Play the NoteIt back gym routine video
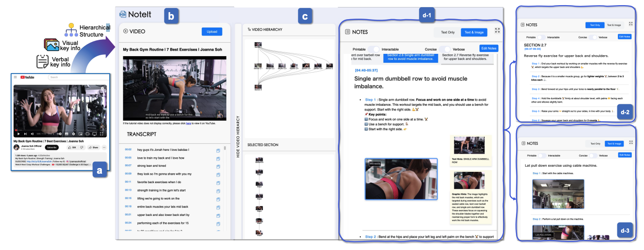644x250 pixels. point(174,88)
